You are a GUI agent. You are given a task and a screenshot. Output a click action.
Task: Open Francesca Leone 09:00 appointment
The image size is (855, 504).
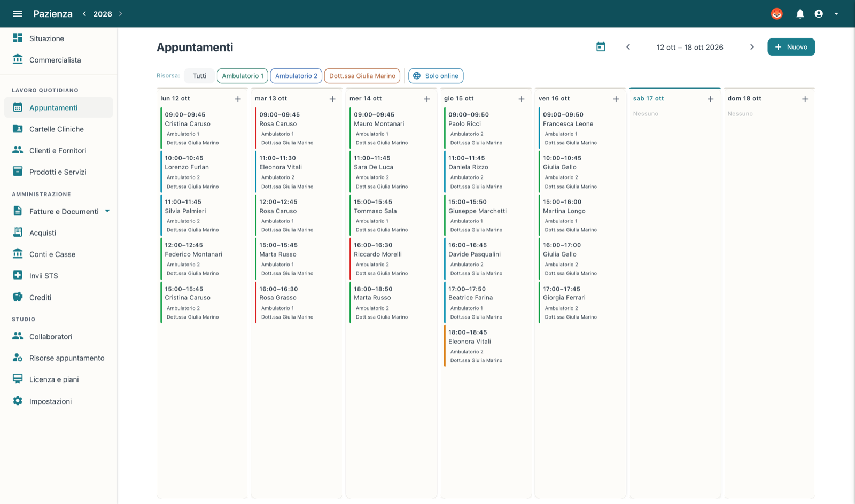(581, 128)
